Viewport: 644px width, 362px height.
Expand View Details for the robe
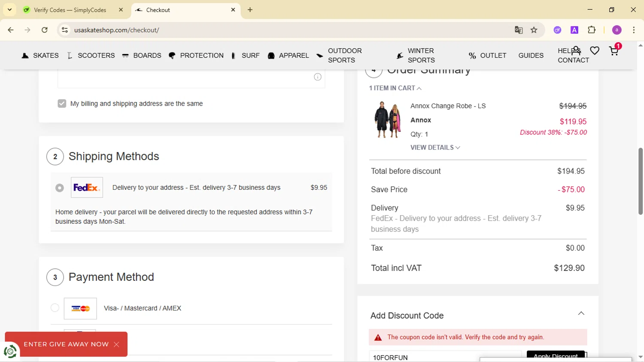(x=435, y=147)
